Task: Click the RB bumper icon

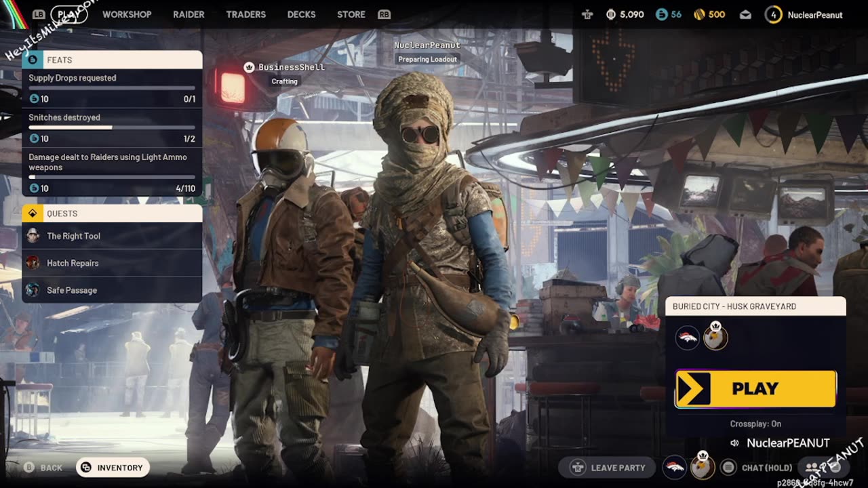Action: point(384,14)
